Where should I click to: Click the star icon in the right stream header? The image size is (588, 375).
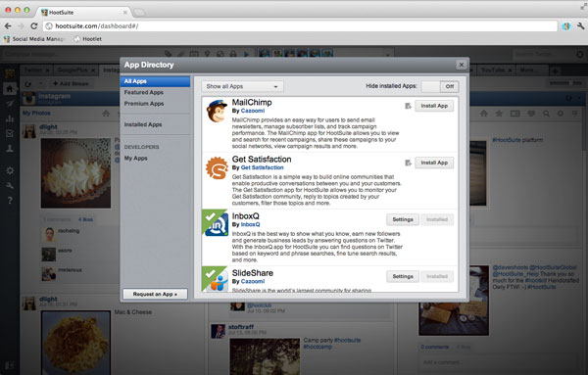pyautogui.click(x=499, y=114)
